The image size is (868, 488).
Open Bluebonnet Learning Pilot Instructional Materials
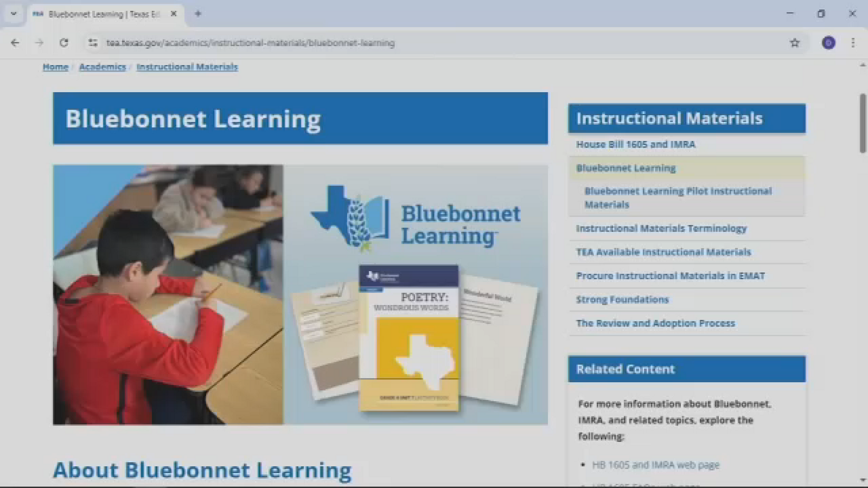[x=678, y=198]
